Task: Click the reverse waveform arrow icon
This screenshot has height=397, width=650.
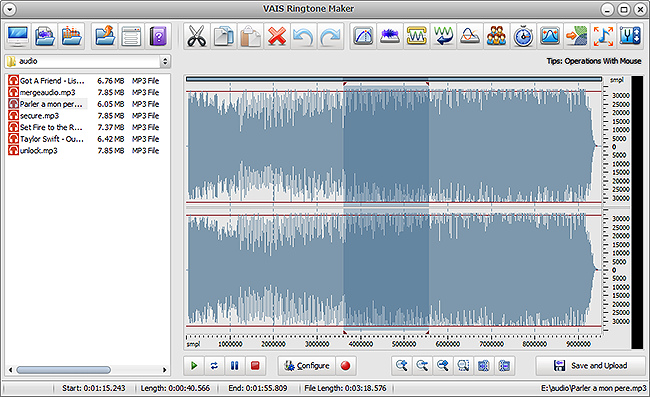Action: click(x=443, y=36)
